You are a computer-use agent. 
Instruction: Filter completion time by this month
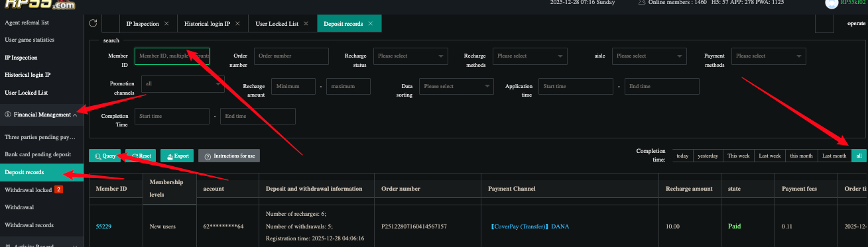pos(801,156)
